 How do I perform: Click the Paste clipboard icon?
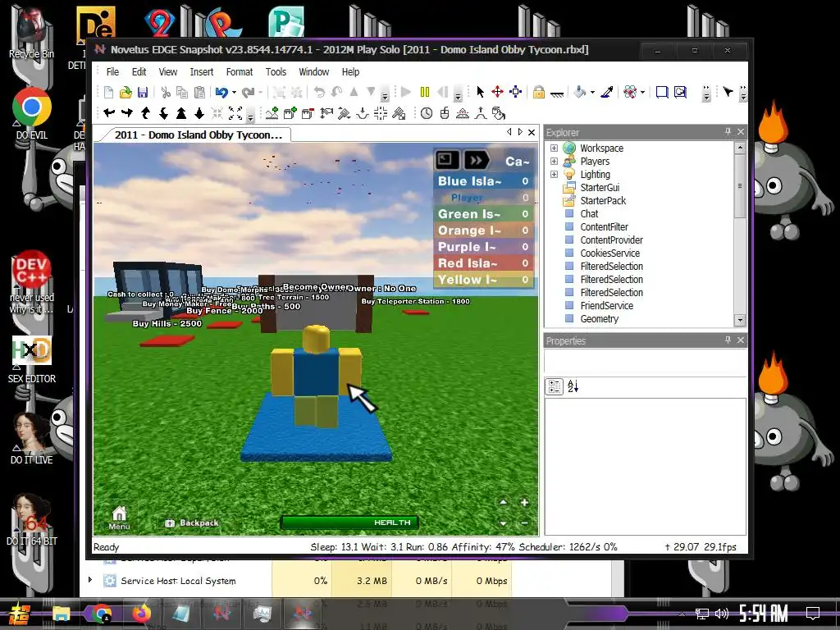click(x=199, y=92)
